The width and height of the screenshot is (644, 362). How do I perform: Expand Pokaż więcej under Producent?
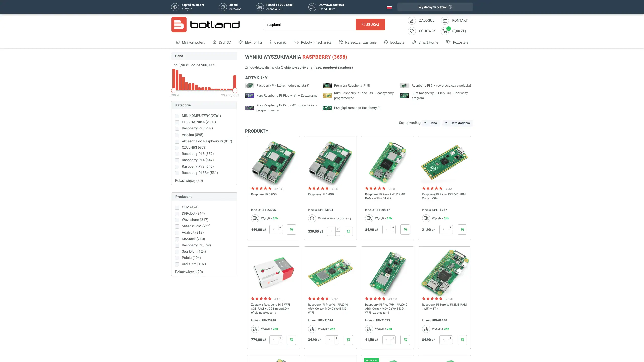(x=189, y=272)
